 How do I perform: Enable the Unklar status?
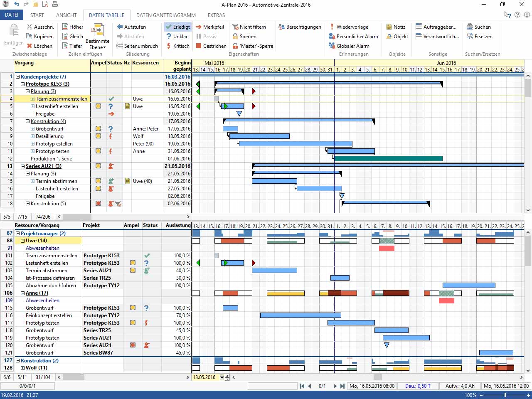coord(178,36)
